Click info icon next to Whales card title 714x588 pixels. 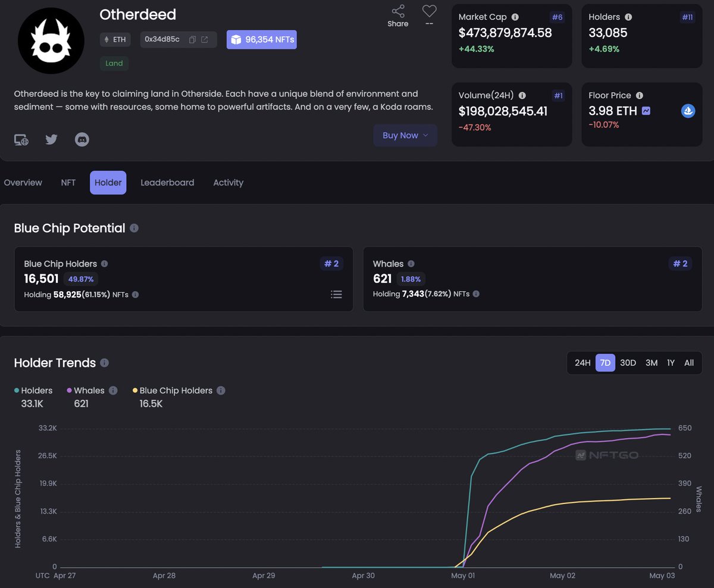(x=411, y=264)
